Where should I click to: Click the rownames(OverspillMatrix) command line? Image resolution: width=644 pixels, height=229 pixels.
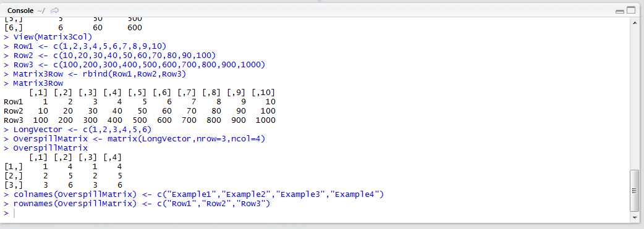pyautogui.click(x=137, y=204)
